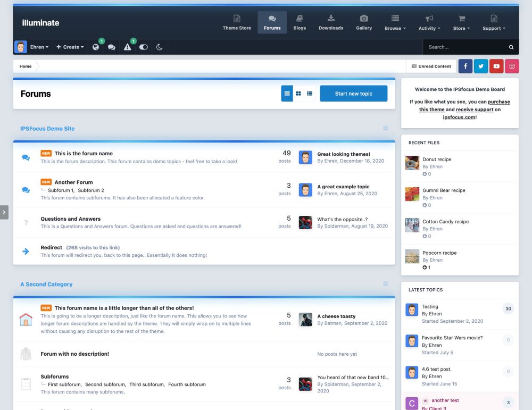Screen dimensions: 532x410
Task: Click Batman avatar beside A cheese toasty
Action: click(x=305, y=320)
